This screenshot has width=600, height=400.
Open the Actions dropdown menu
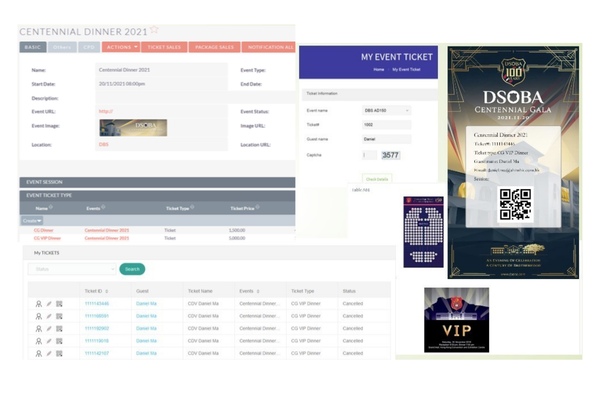pos(119,46)
